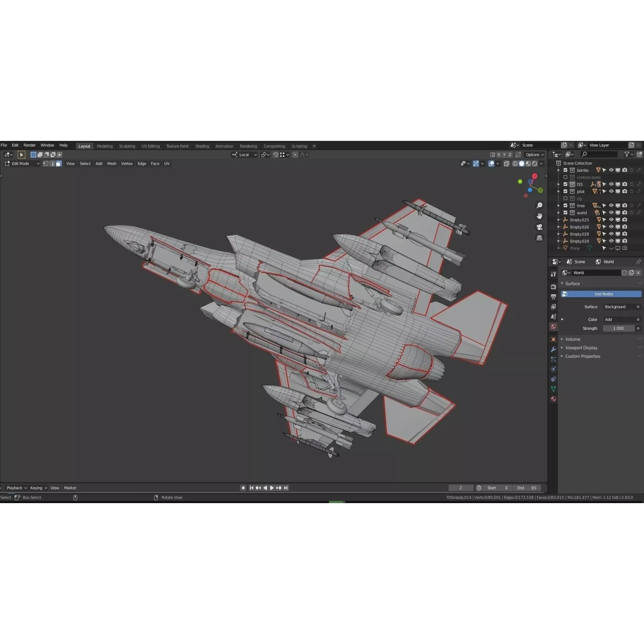This screenshot has height=644, width=644.
Task: Switch to the Modeling workspace tab
Action: (105, 146)
